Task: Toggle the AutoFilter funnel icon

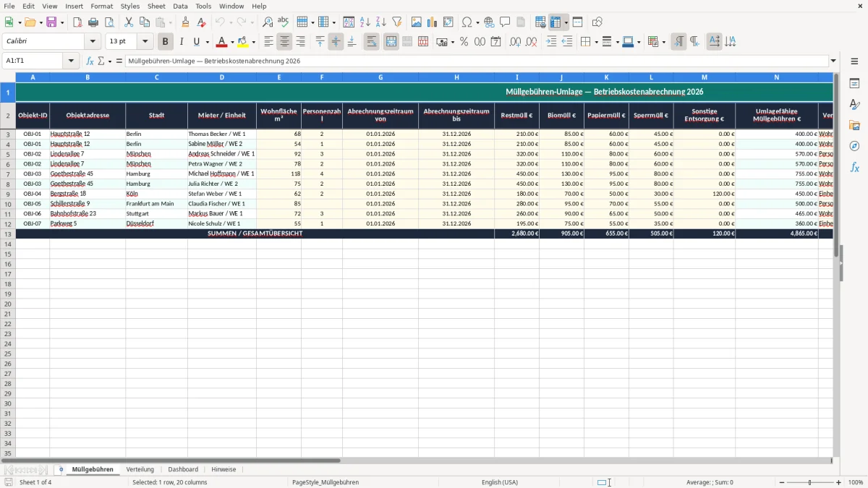Action: 397,22
